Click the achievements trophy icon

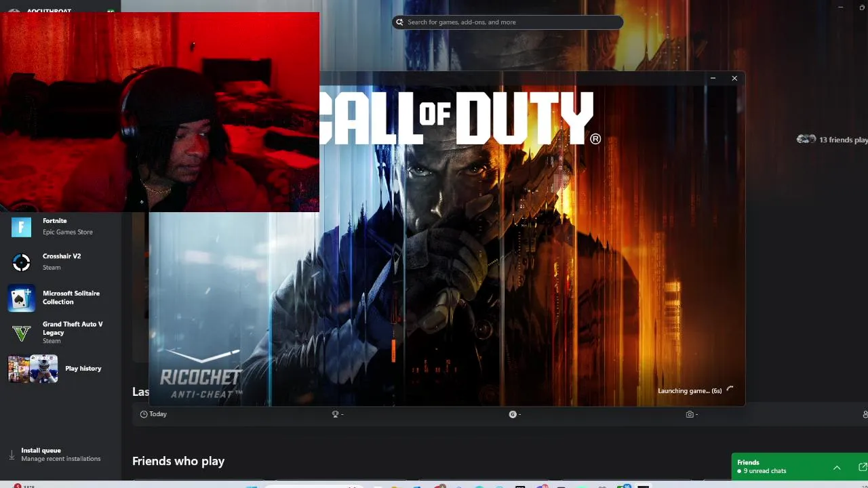point(335,414)
